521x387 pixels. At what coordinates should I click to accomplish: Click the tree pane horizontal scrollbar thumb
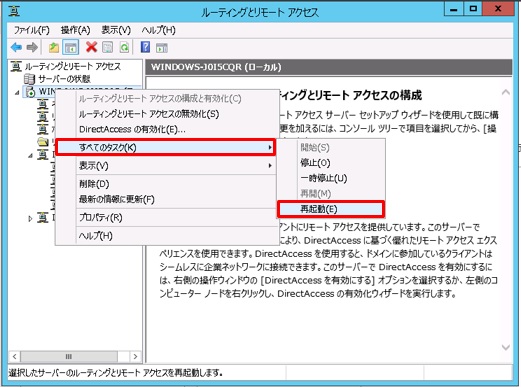click(68, 356)
